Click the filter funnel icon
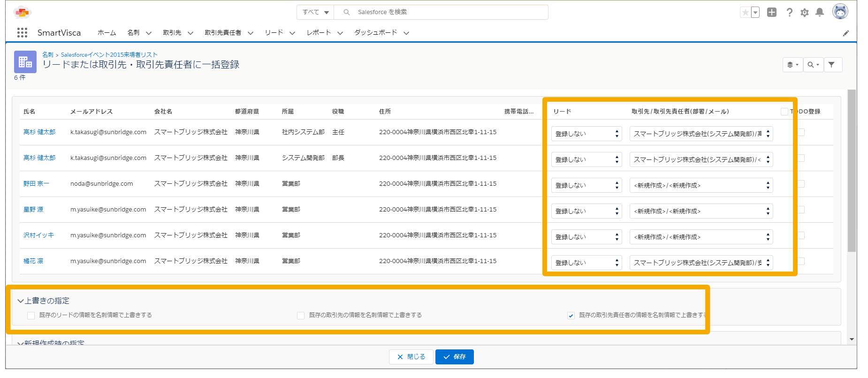The width and height of the screenshot is (868, 378). pos(832,65)
